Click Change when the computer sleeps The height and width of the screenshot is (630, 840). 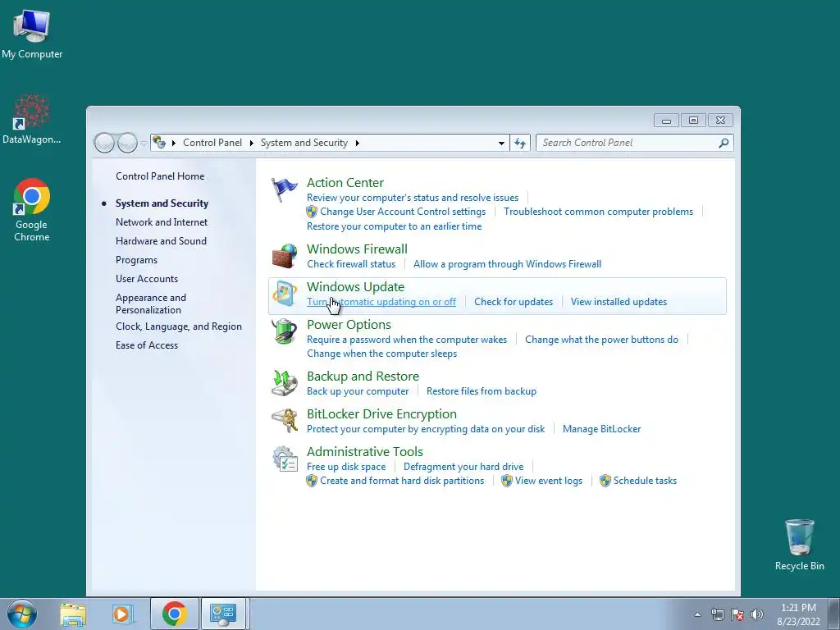pos(382,354)
